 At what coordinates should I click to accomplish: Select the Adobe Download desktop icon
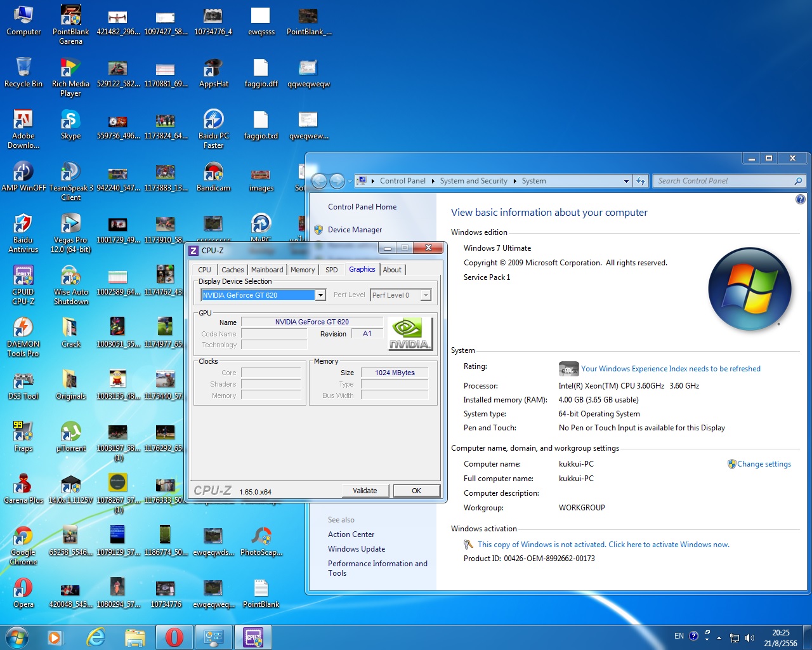[23, 129]
